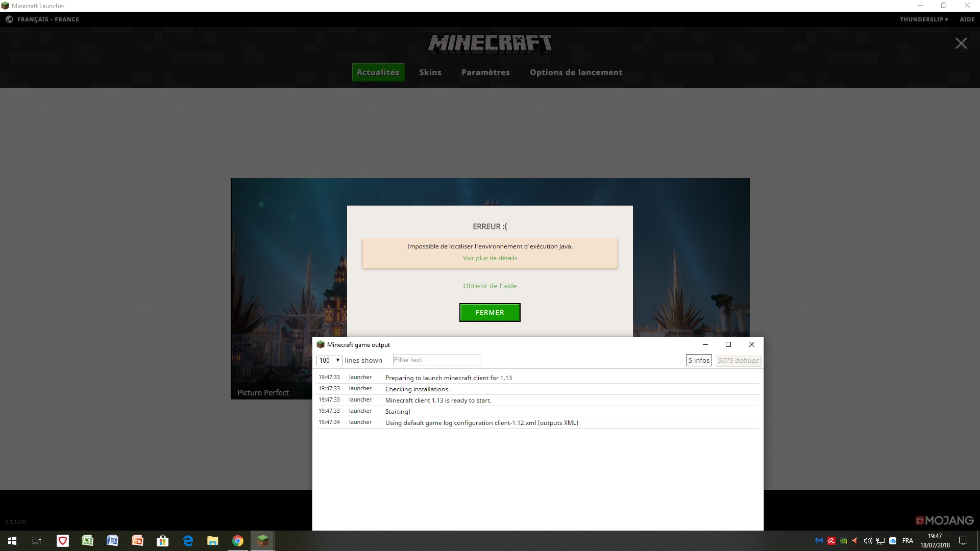Image resolution: width=980 pixels, height=551 pixels.
Task: Click the Malwarebytes tray icon
Action: (819, 541)
